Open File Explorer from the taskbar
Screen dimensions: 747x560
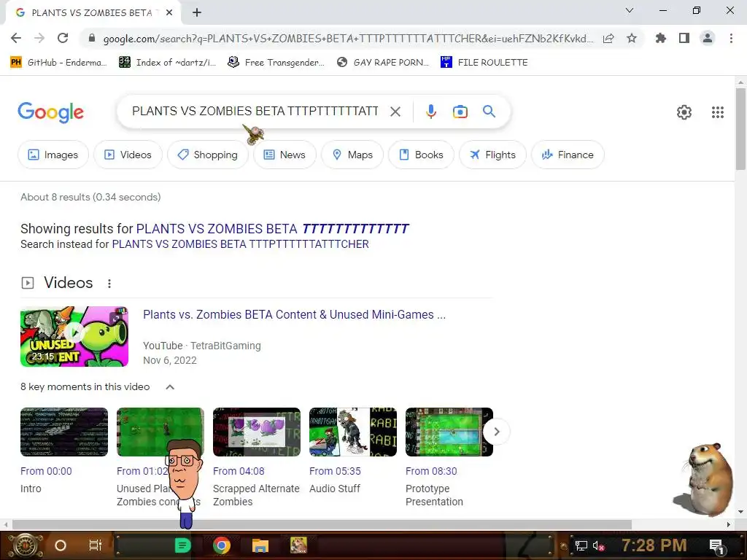(x=260, y=545)
